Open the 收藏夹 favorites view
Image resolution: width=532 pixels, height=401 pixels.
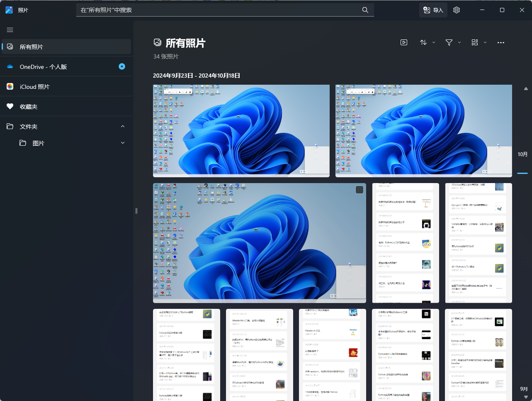point(66,107)
